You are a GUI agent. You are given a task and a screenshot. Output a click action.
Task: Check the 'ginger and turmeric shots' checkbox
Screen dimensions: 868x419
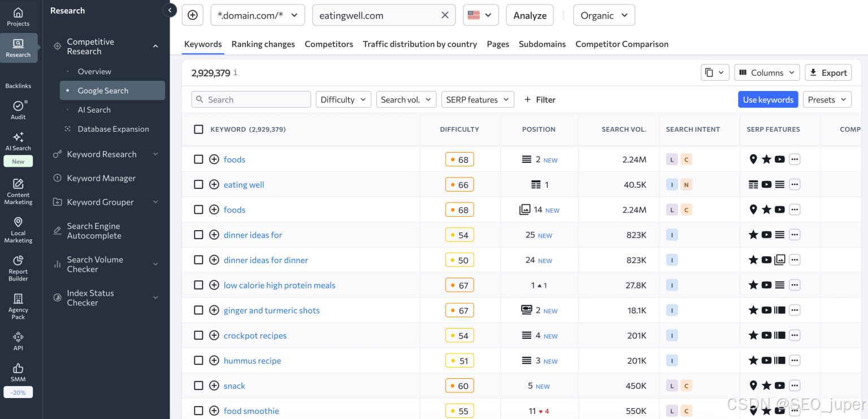coord(198,310)
